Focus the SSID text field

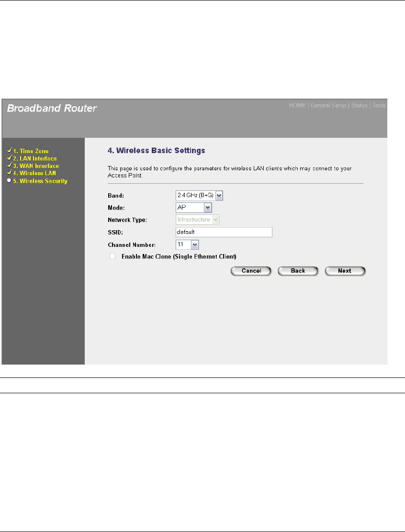(x=224, y=232)
